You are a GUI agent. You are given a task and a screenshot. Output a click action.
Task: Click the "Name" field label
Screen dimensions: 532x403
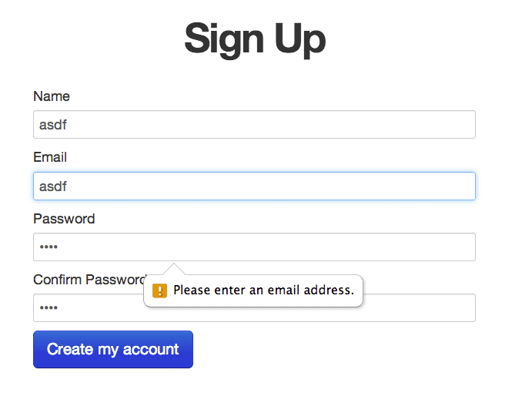tap(52, 96)
